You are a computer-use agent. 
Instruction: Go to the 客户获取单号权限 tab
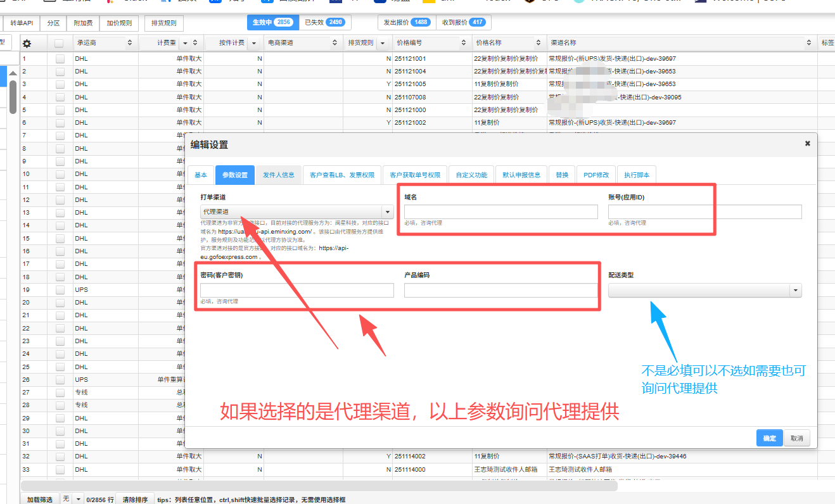tap(415, 175)
